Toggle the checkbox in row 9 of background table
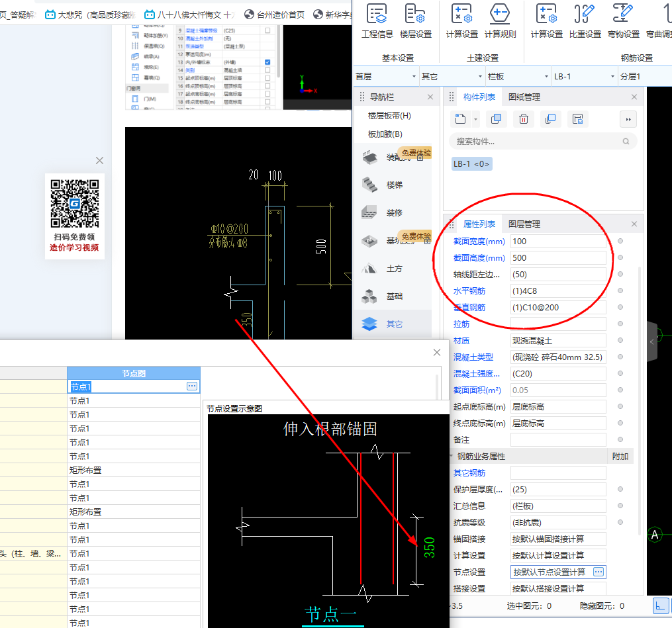 pos(267,30)
